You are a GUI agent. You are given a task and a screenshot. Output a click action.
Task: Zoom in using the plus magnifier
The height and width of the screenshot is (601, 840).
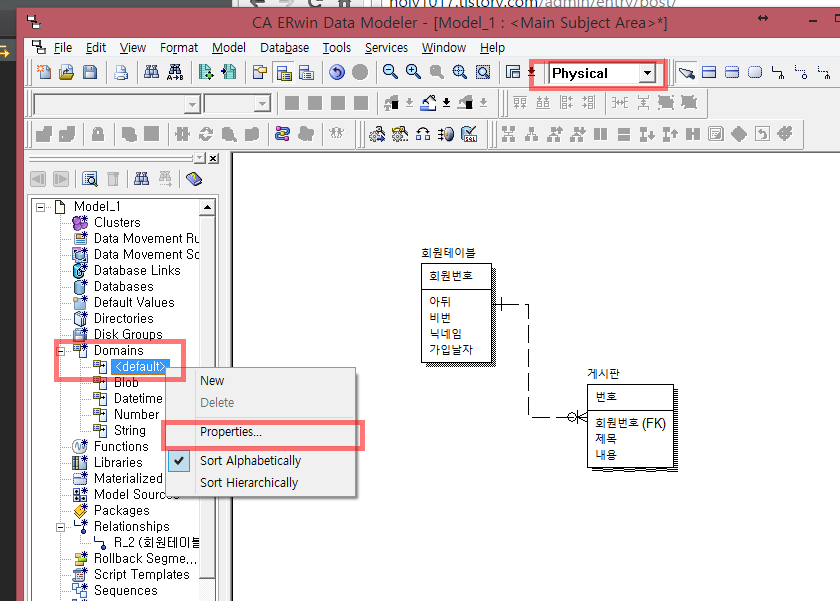[x=413, y=72]
